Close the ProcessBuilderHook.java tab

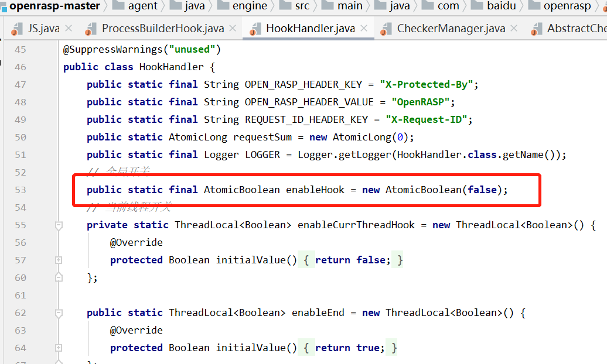point(233,28)
